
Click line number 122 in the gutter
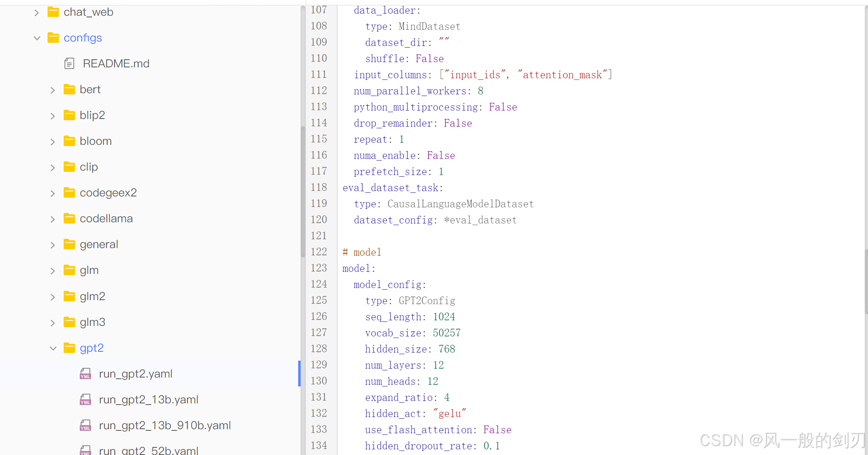coord(319,252)
